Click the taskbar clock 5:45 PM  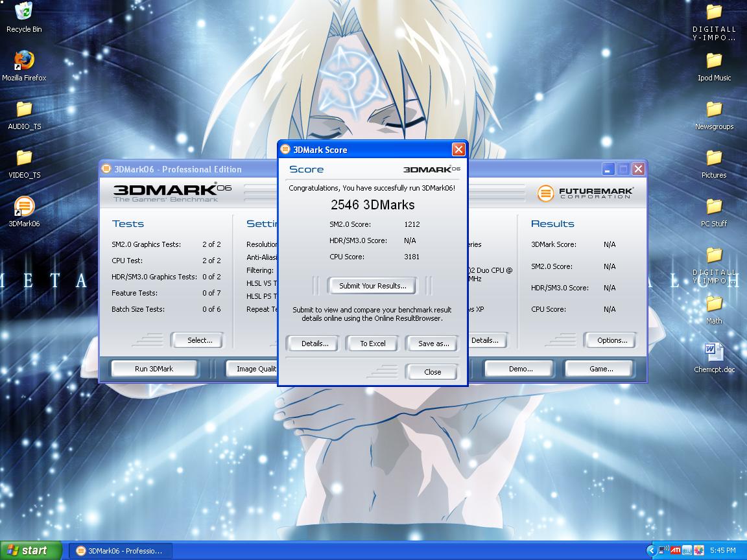[x=723, y=550]
